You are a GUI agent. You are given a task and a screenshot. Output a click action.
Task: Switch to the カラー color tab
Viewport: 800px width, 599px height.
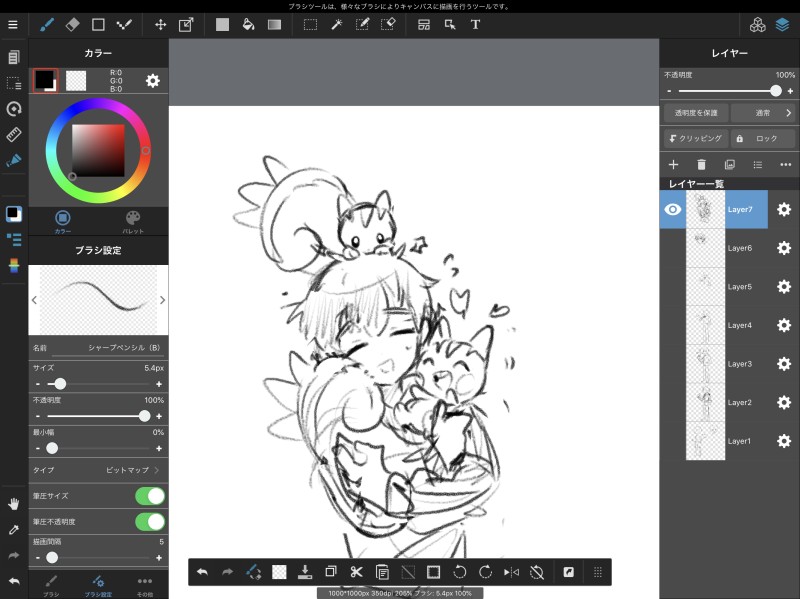[63, 222]
